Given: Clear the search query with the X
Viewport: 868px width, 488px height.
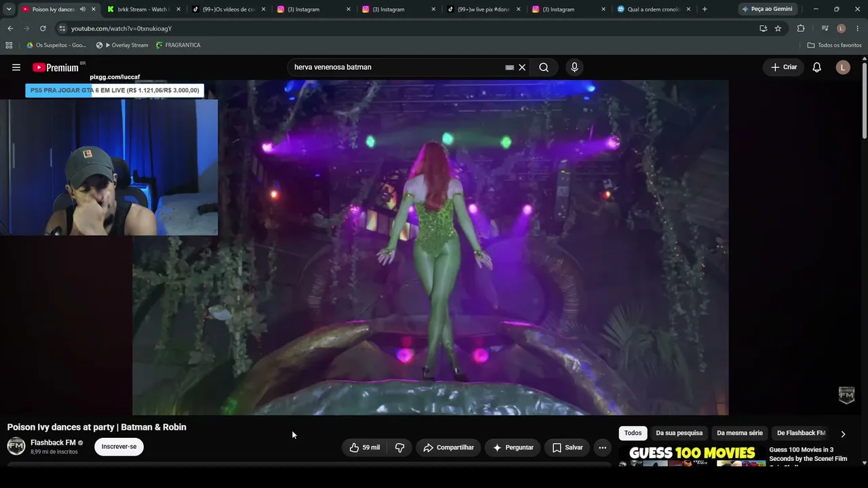Looking at the screenshot, I should tap(522, 67).
